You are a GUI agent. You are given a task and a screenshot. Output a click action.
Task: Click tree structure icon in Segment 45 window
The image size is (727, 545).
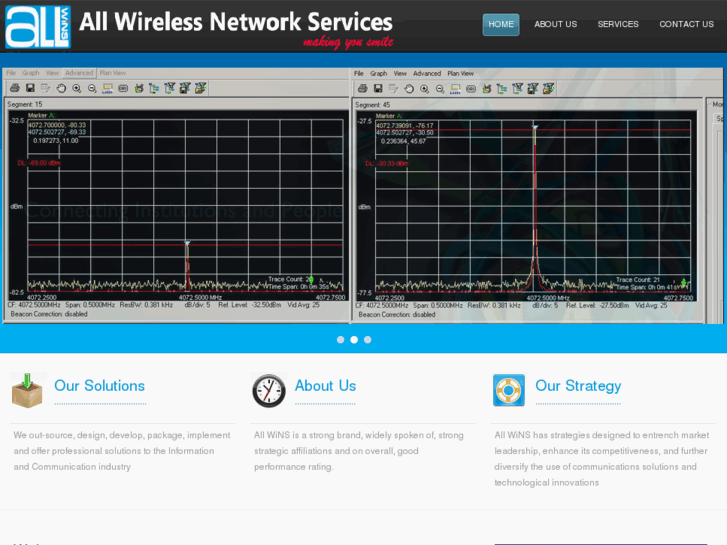[x=502, y=89]
